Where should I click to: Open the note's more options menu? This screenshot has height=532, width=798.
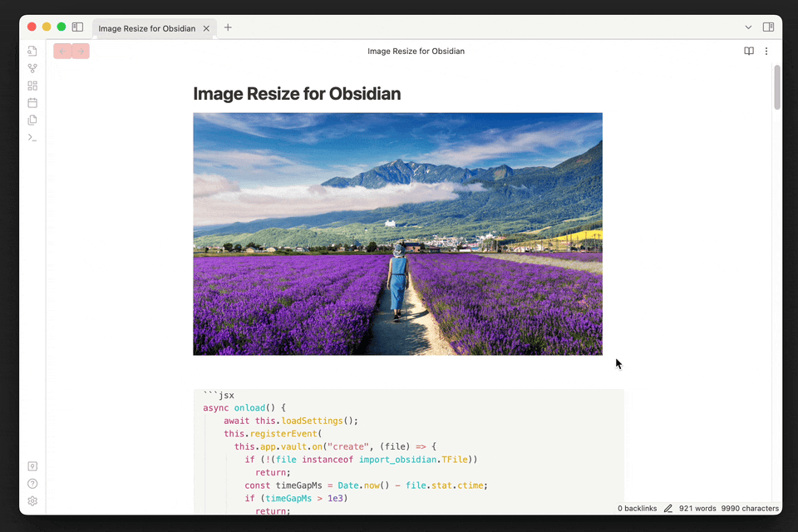click(766, 51)
